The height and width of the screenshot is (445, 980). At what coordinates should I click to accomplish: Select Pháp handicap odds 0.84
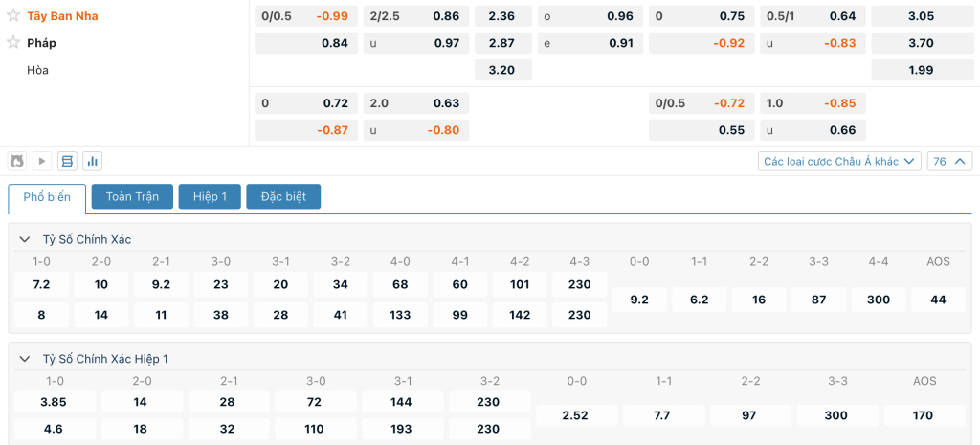(x=306, y=42)
